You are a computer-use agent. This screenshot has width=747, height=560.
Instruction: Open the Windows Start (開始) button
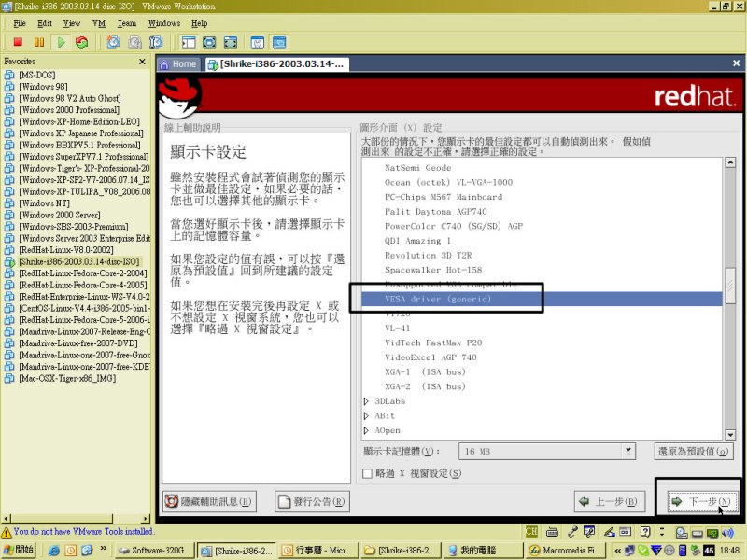[18, 550]
